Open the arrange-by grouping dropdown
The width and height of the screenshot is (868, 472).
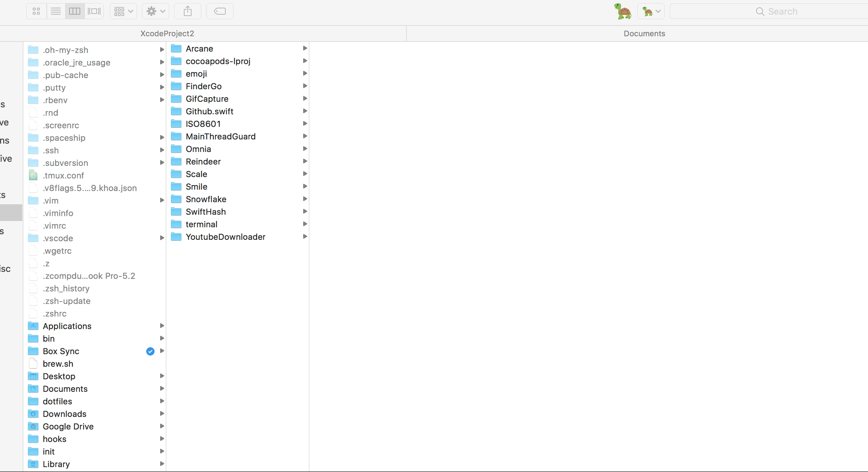(x=124, y=12)
